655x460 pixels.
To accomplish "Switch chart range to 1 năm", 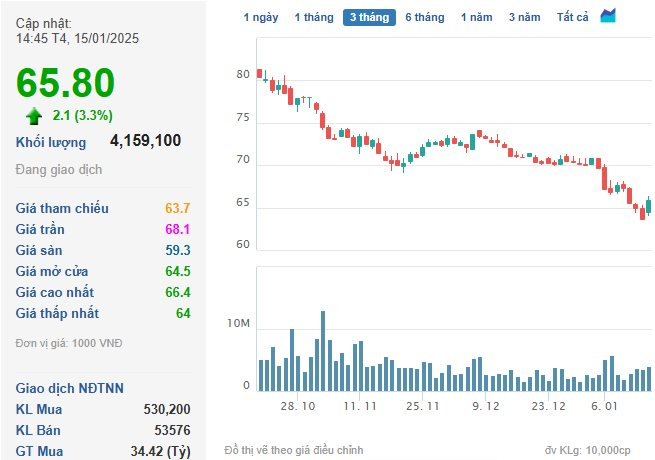I will pos(476,18).
